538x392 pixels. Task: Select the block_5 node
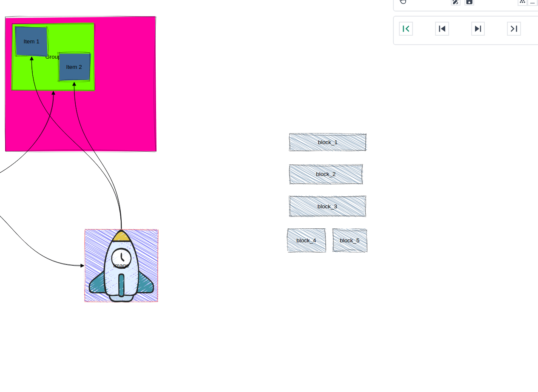(350, 240)
